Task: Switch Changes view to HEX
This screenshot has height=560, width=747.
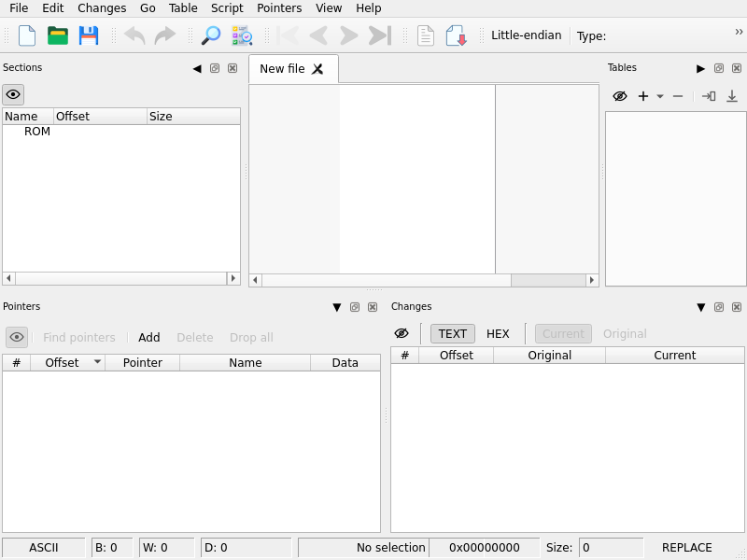Action: click(x=498, y=333)
